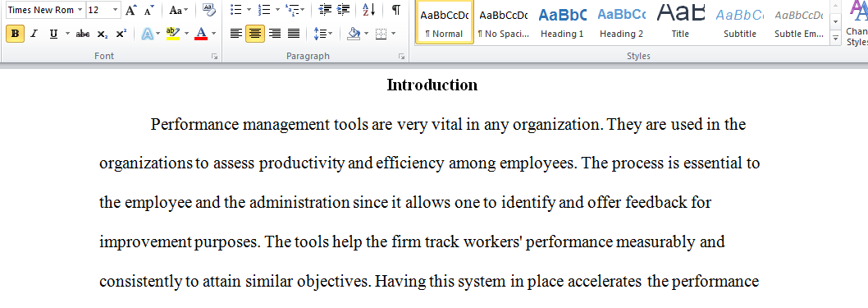This screenshot has height=308, width=868.
Task: Insert a numbered list
Action: click(x=264, y=10)
